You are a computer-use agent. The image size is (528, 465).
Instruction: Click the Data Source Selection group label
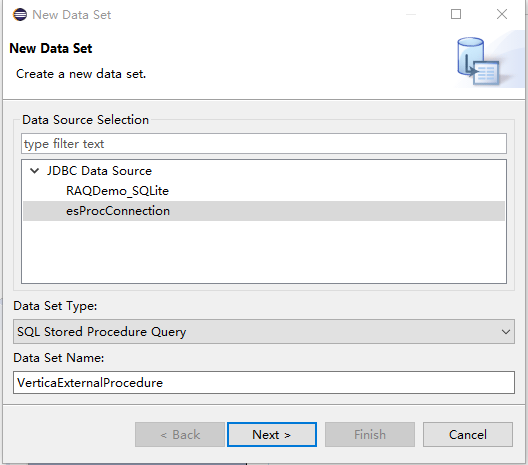86,120
